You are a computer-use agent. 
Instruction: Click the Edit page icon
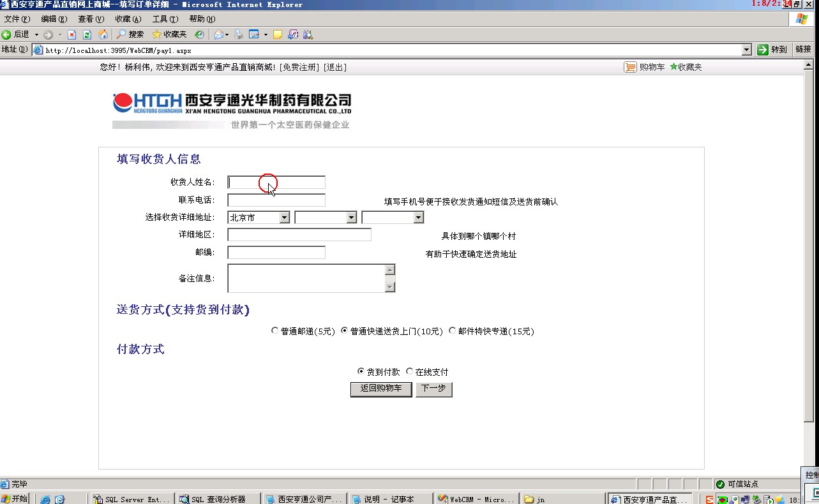coord(253,34)
